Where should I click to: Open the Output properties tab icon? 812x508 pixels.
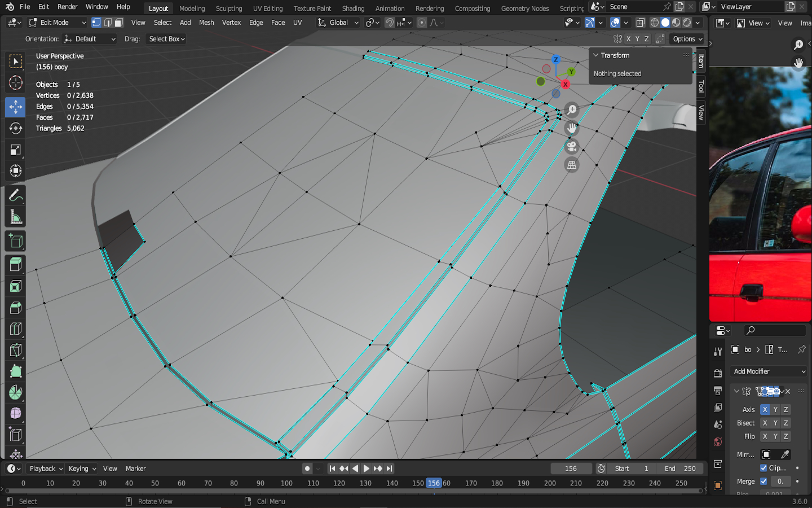point(718,391)
